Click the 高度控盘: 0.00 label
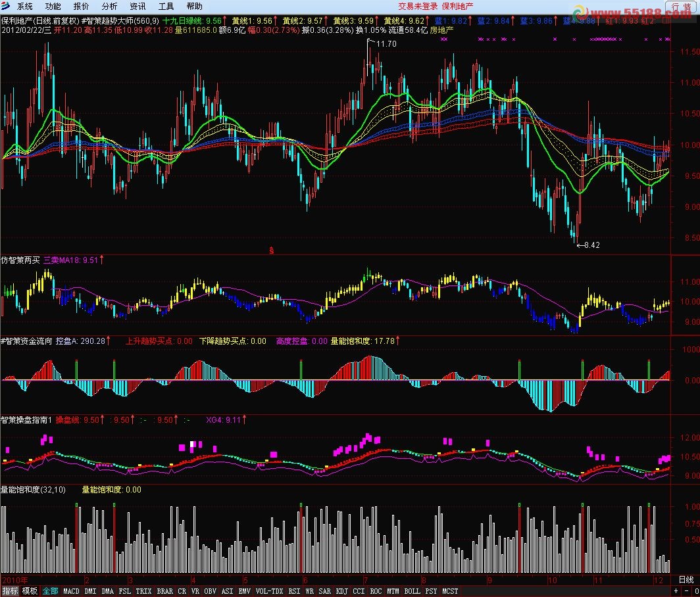Image resolution: width=700 pixels, height=597 pixels. pos(302,341)
